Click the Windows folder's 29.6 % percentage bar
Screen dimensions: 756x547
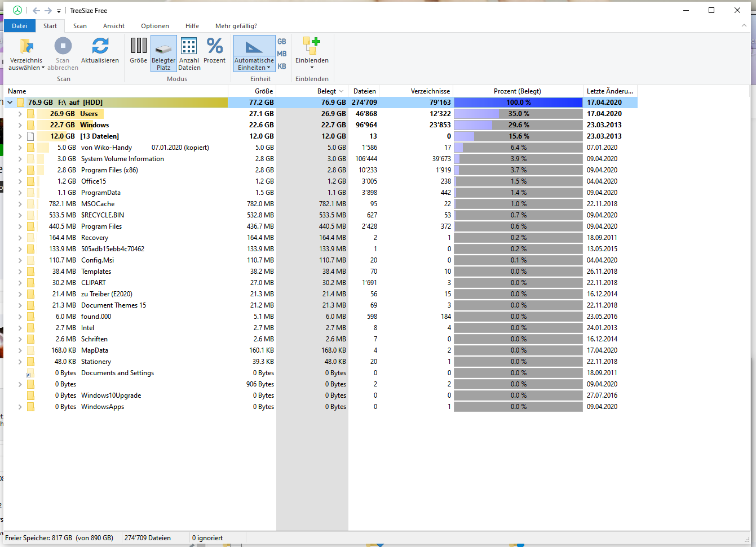518,125
